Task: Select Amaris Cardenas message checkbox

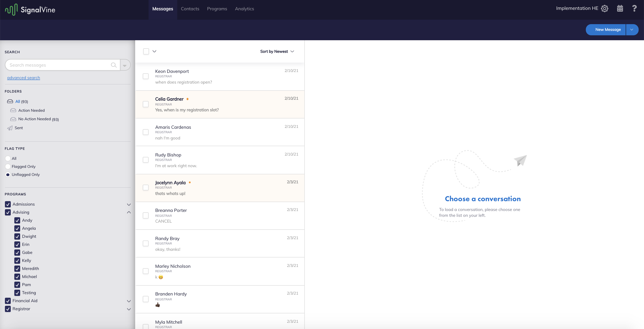Action: [145, 132]
